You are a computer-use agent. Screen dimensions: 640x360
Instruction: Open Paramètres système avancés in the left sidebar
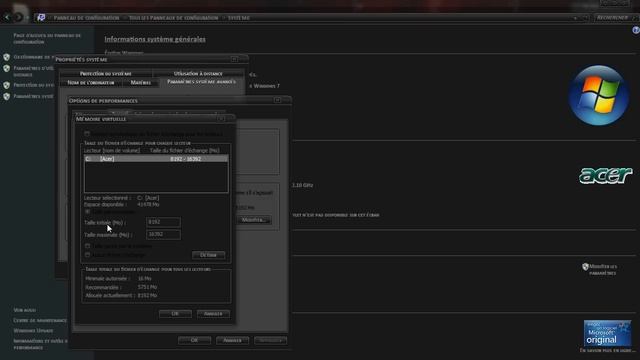[33, 96]
